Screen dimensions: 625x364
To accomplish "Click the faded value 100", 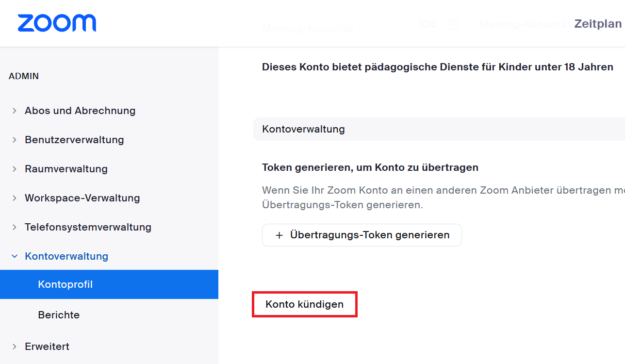I will [427, 24].
